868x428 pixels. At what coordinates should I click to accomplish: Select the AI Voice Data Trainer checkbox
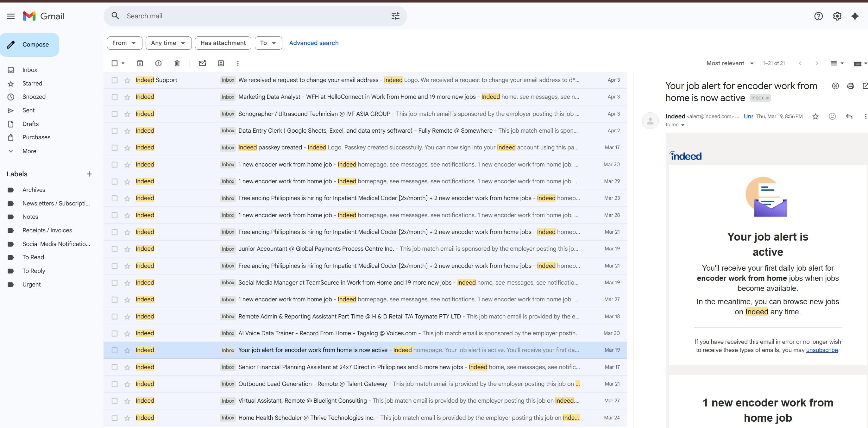(115, 333)
